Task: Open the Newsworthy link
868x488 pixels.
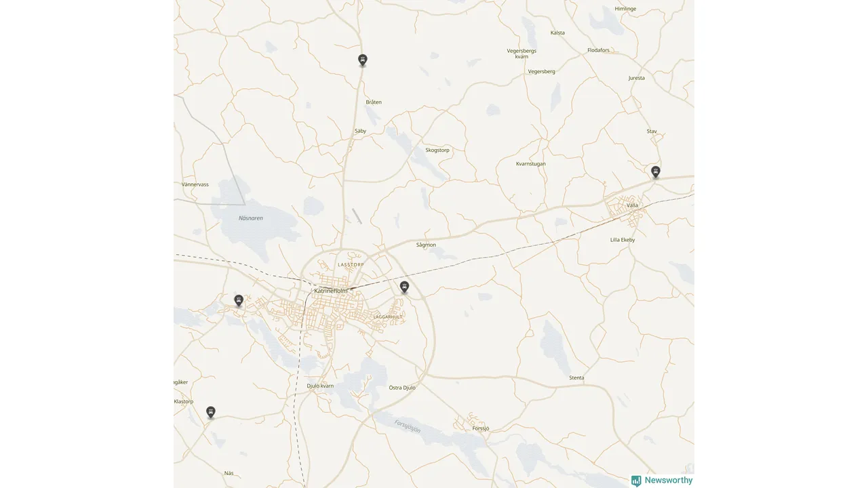Action: click(669, 481)
